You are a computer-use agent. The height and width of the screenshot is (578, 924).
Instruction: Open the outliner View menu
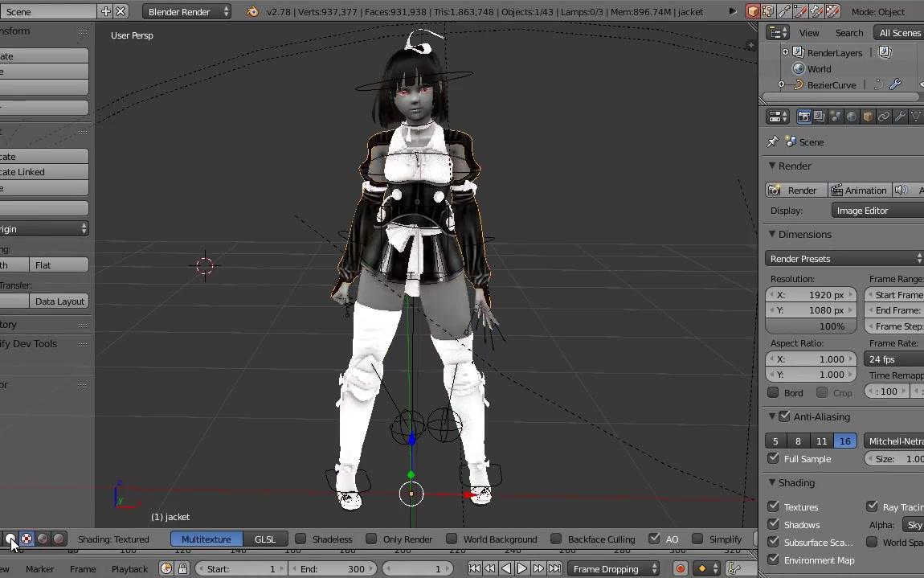809,33
